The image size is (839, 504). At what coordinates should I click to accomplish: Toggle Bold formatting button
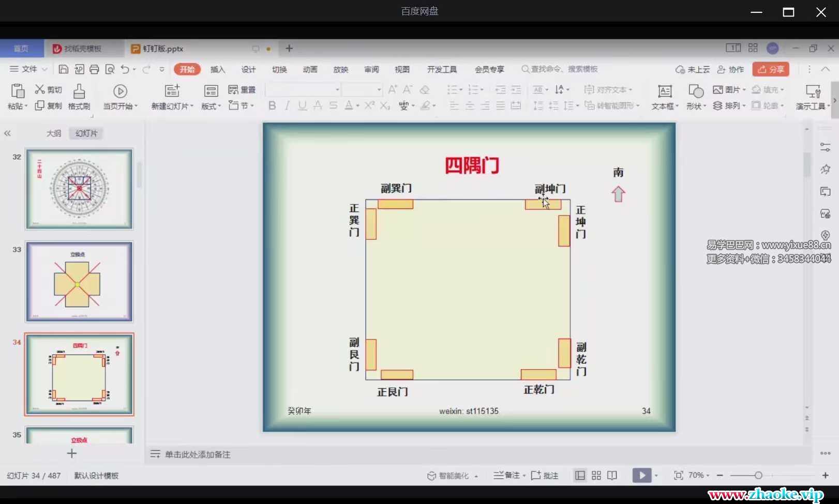coord(272,105)
